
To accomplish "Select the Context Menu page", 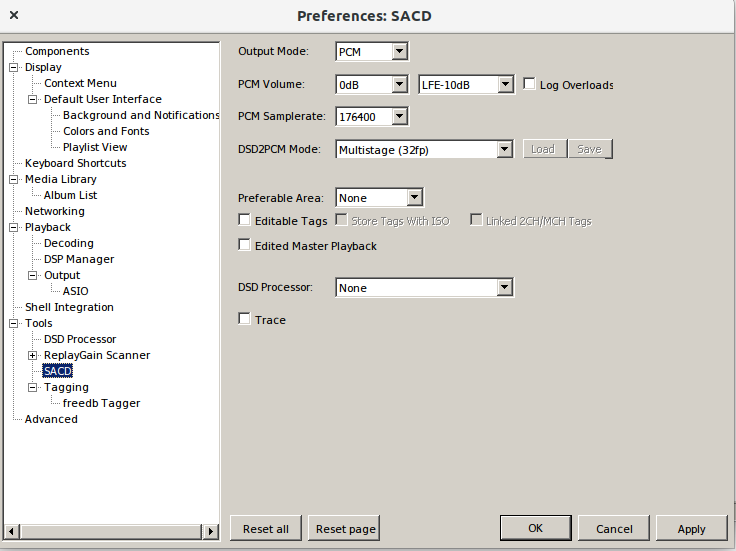I will point(80,83).
